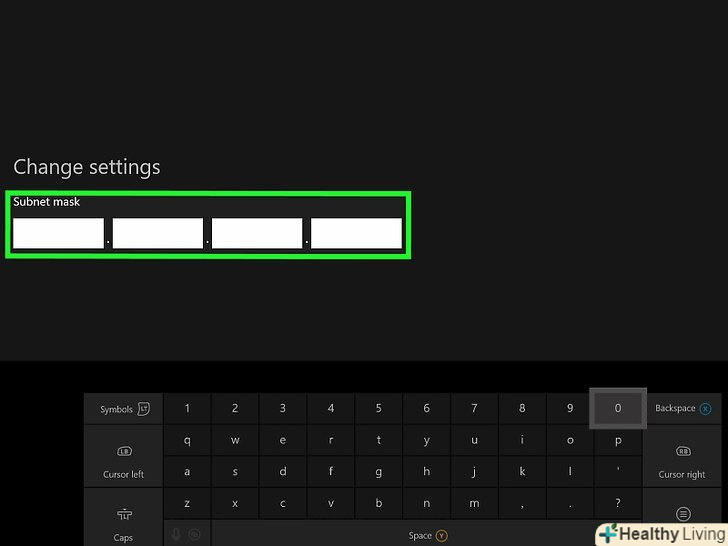Viewport: 728px width, 546px height.
Task: Hit the letter z key
Action: 187,503
